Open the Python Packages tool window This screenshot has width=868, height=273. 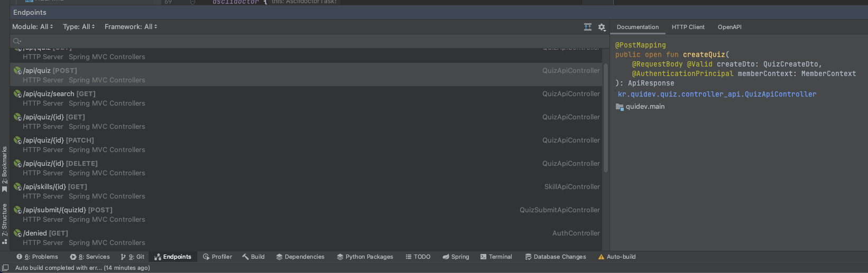[365, 257]
